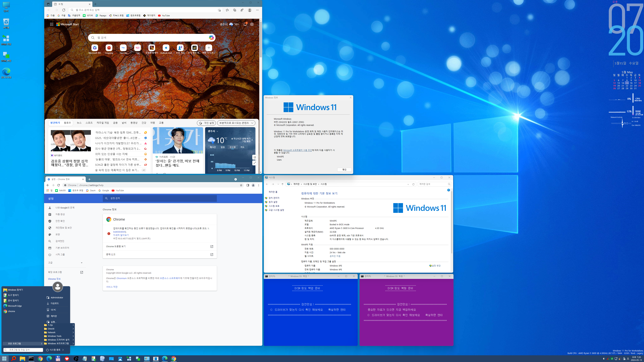The height and width of the screenshot is (362, 644).
Task: Open 안전 확인 in Chrome settings sidebar
Action: [60, 221]
